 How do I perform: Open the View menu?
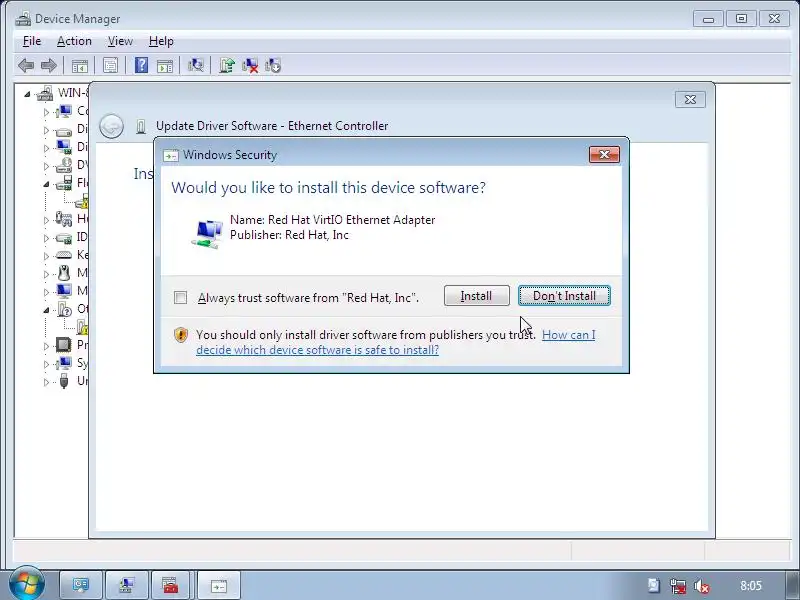(120, 41)
